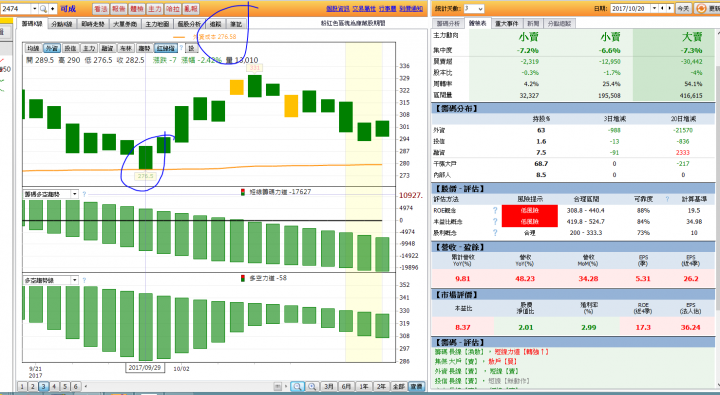Image resolution: width=720 pixels, height=395 pixels.
Task: Click the small add button after the search icon
Action: coord(52,9)
